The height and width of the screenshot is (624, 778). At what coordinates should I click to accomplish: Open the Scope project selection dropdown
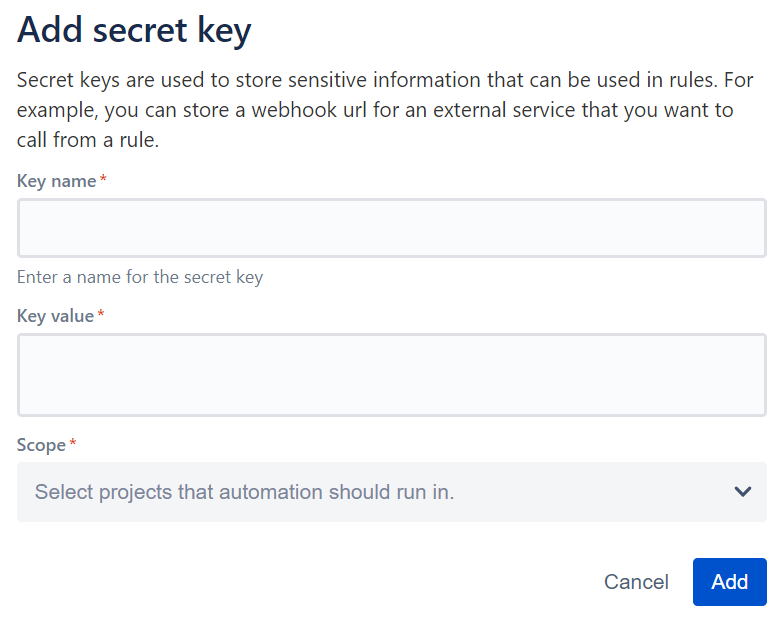pos(391,492)
